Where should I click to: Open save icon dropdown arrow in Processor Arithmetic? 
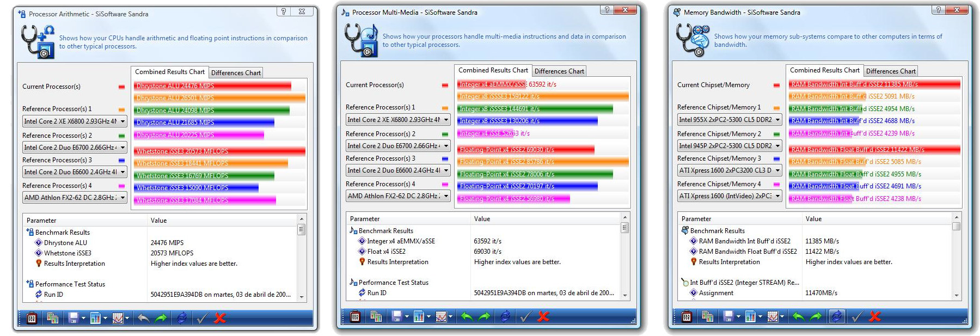coord(83,319)
